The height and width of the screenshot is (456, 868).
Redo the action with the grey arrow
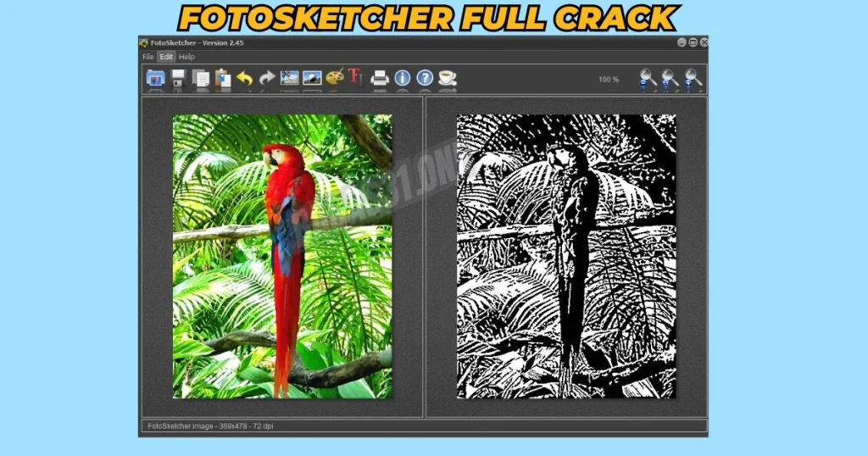click(x=267, y=79)
